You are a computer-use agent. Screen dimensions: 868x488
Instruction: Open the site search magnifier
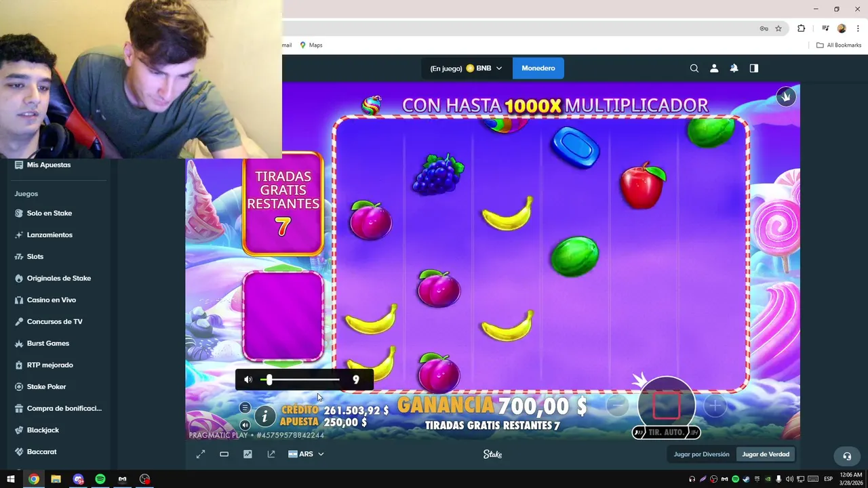694,68
